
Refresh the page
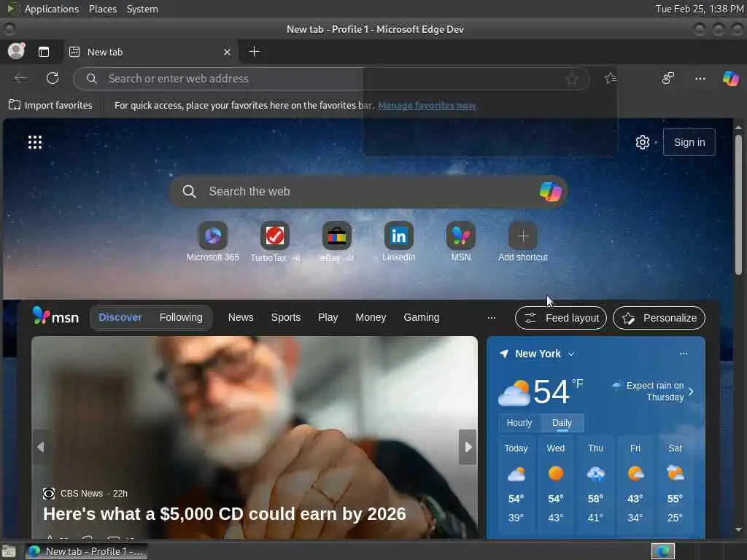[x=53, y=78]
